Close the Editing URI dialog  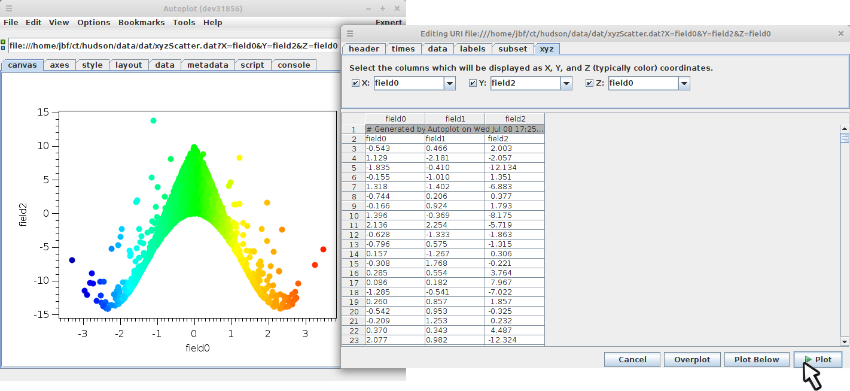840,34
